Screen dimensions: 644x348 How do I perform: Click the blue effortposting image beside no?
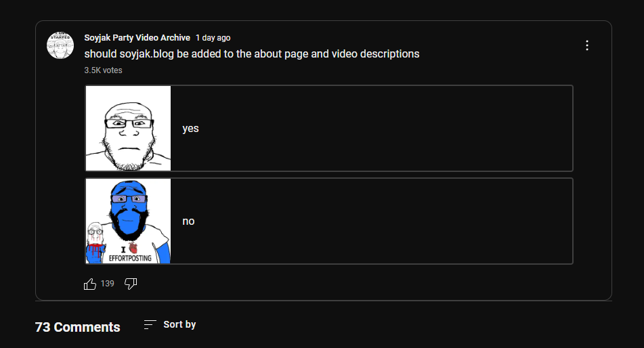128,221
